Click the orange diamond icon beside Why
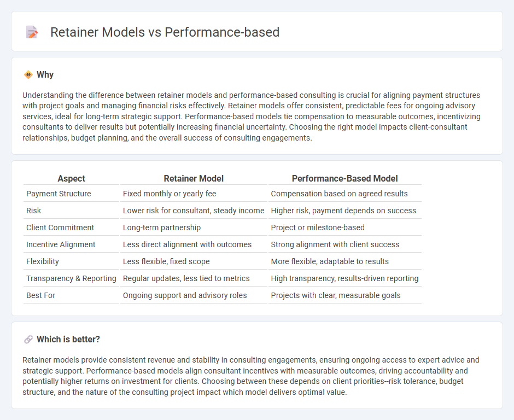 (28, 75)
